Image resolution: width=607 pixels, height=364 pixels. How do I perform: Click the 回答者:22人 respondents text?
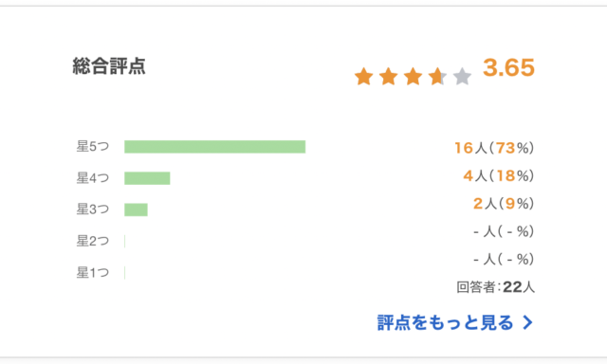pyautogui.click(x=495, y=287)
